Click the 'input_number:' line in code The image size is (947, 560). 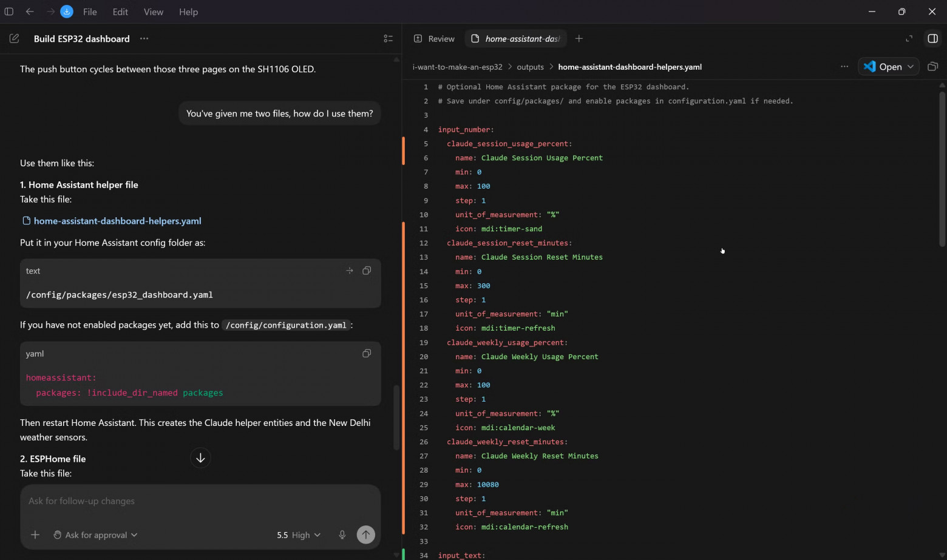(x=466, y=129)
